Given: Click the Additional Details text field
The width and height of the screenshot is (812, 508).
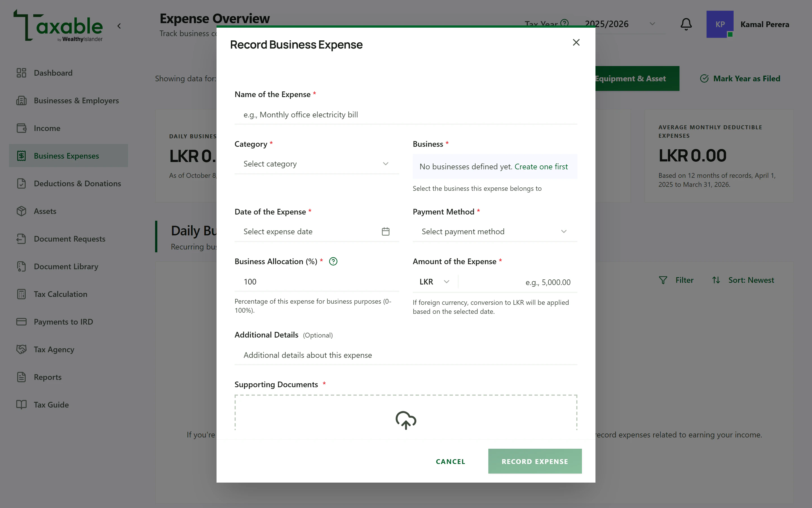Looking at the screenshot, I should (x=406, y=355).
